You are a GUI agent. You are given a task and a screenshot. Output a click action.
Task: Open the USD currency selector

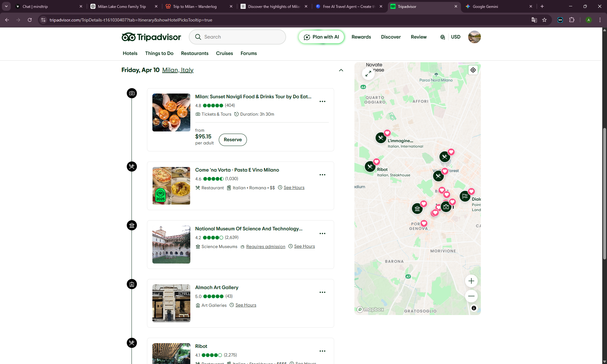(456, 37)
